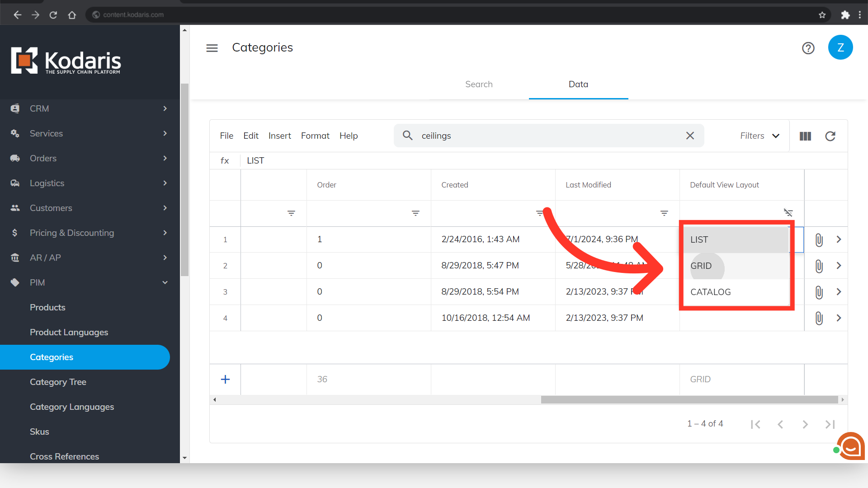Viewport: 868px width, 488px height.
Task: Open the Products sidebar link
Action: tap(47, 307)
